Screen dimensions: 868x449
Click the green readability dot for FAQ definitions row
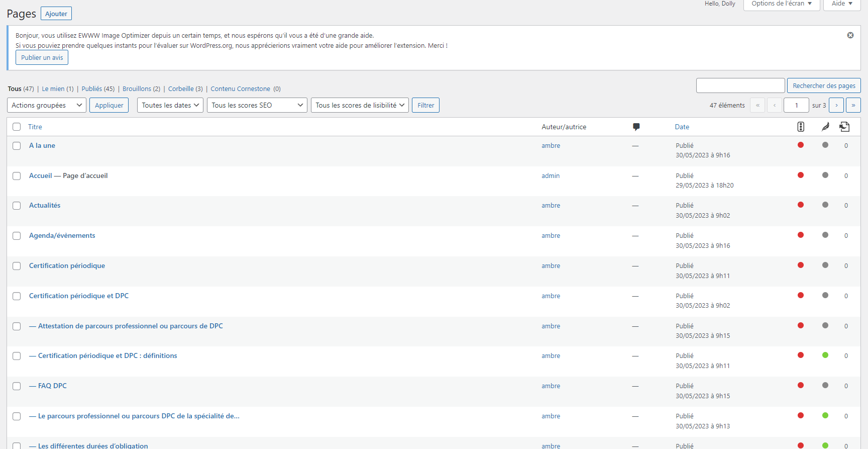coord(825,355)
